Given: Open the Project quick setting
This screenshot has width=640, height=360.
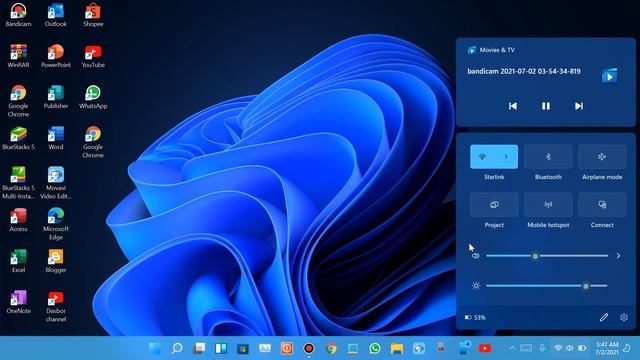Looking at the screenshot, I should 494,204.
